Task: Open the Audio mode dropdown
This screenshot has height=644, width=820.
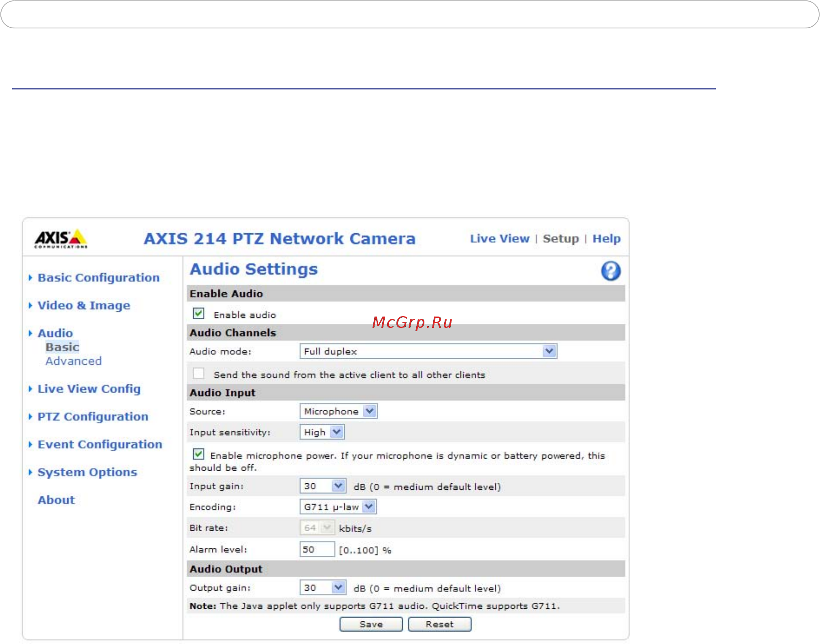Action: [x=428, y=351]
